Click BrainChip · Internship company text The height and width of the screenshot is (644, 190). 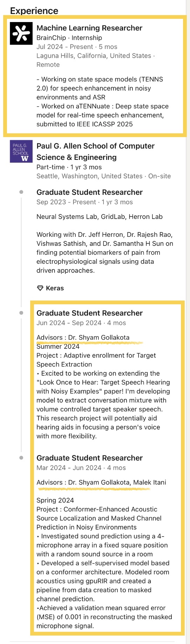[69, 38]
